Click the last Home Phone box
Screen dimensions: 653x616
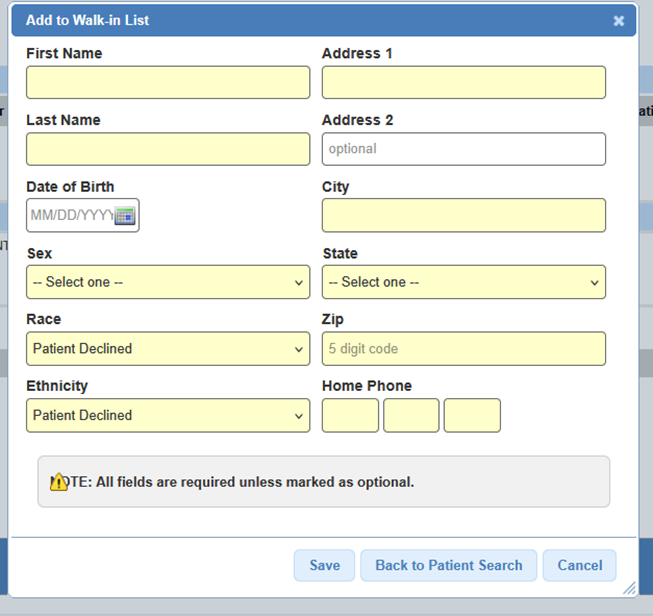[x=472, y=415]
